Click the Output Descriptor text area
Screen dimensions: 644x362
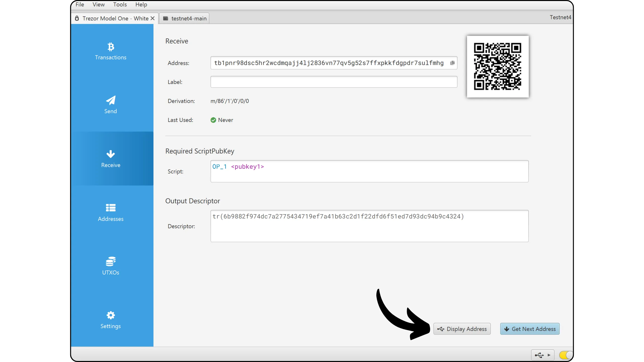(x=369, y=226)
